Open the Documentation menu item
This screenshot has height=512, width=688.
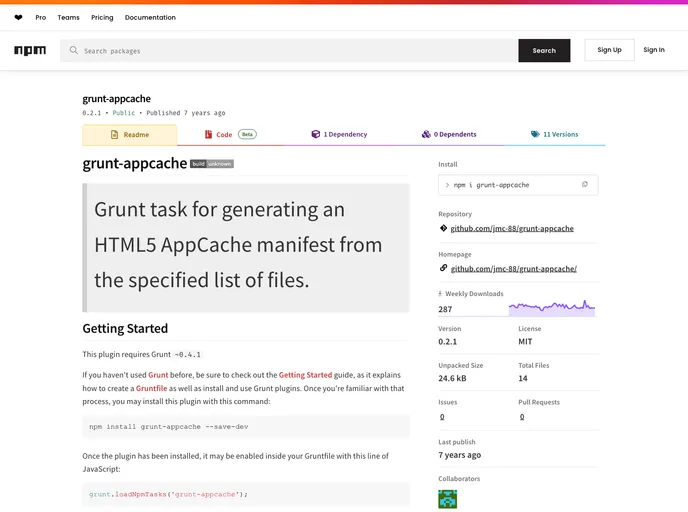pyautogui.click(x=150, y=18)
